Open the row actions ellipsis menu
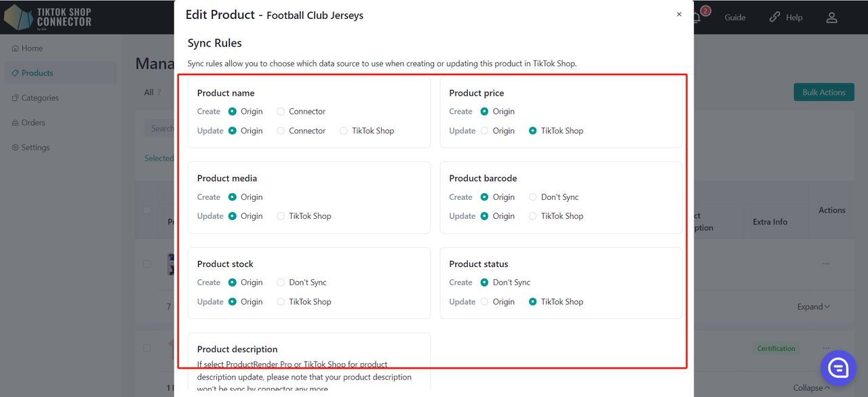Viewport: 868px width, 397px height. point(826,264)
